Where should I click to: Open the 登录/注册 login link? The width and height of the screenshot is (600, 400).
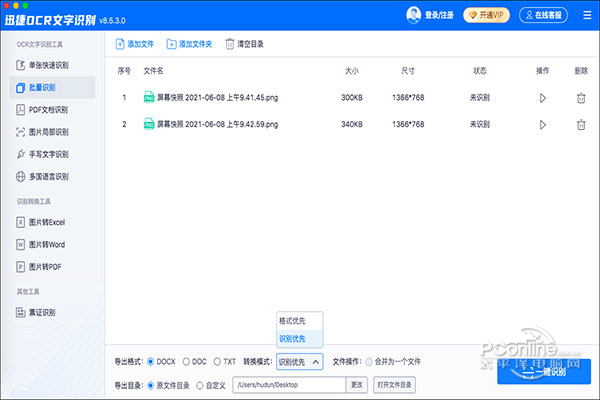(439, 15)
